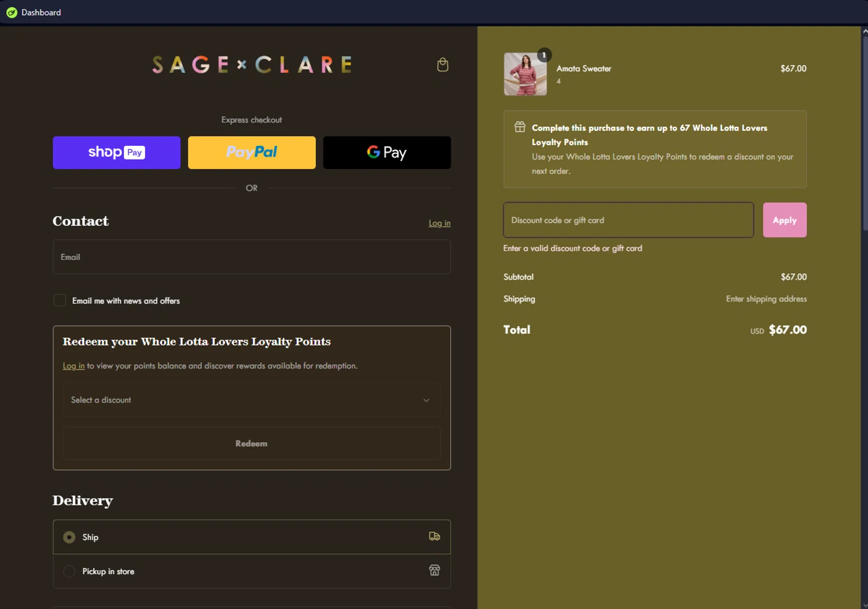Check out with PayPal
The image size is (868, 609).
[252, 153]
